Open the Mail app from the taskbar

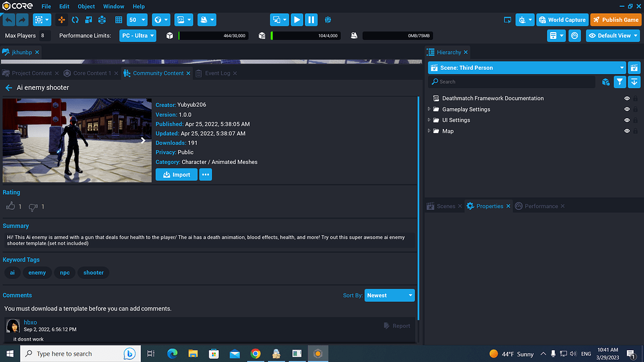pyautogui.click(x=235, y=353)
